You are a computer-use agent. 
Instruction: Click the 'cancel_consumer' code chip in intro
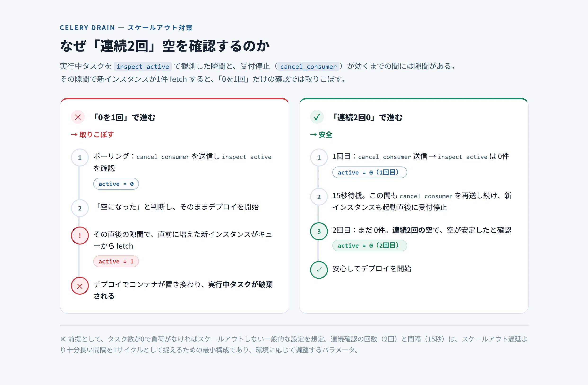click(308, 66)
